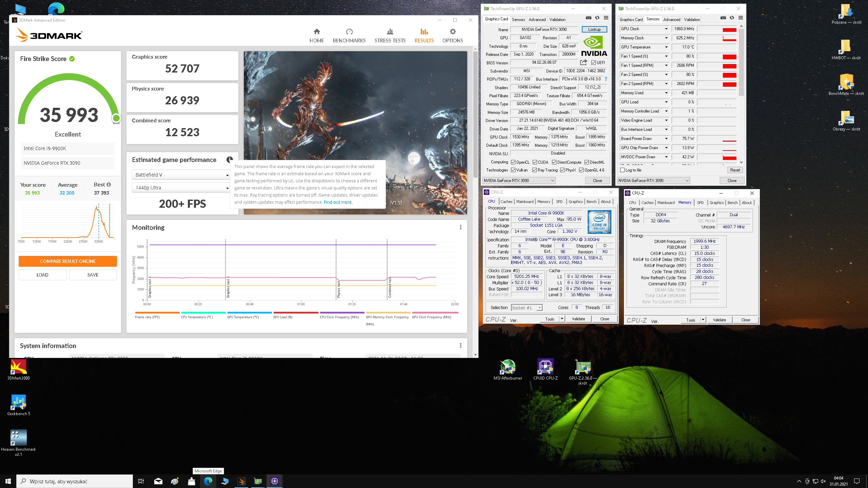The width and height of the screenshot is (868, 488).
Task: Open MSI Afterburner desktop shortcut
Action: tap(508, 370)
